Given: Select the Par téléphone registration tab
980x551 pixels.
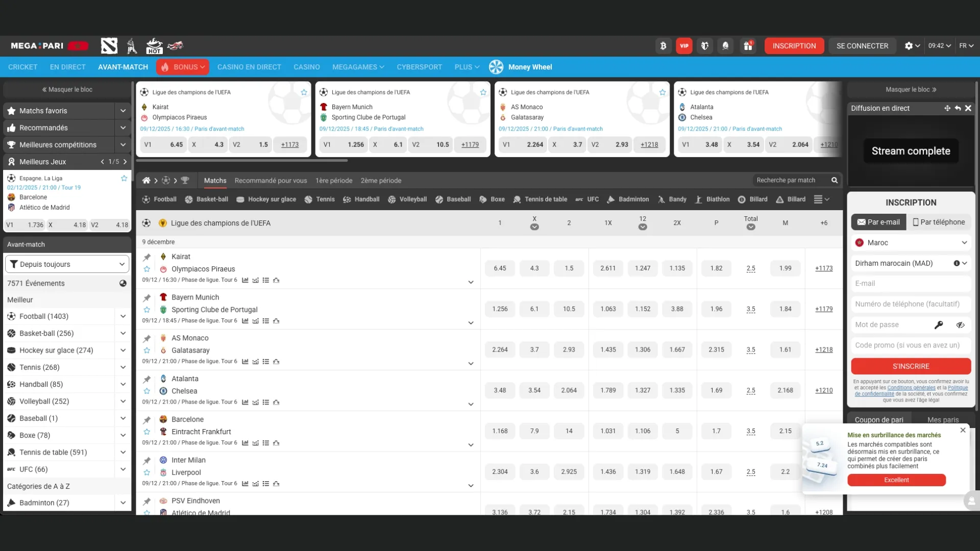Looking at the screenshot, I should 939,222.
